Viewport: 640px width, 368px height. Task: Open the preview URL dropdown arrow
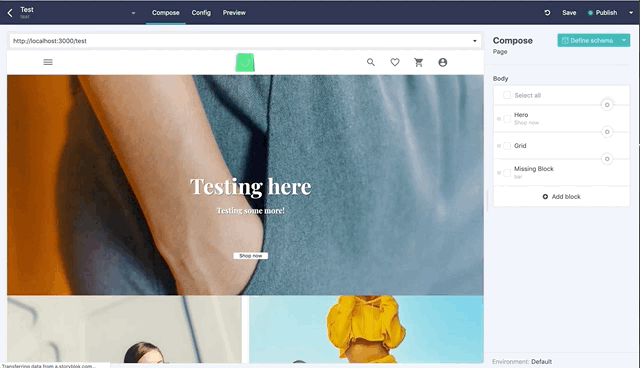pyautogui.click(x=474, y=41)
